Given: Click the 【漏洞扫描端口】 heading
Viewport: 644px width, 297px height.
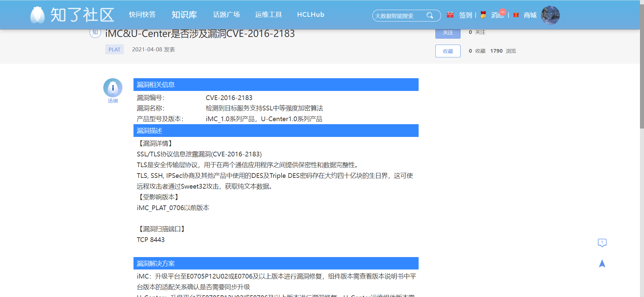Looking at the screenshot, I should point(162,229).
